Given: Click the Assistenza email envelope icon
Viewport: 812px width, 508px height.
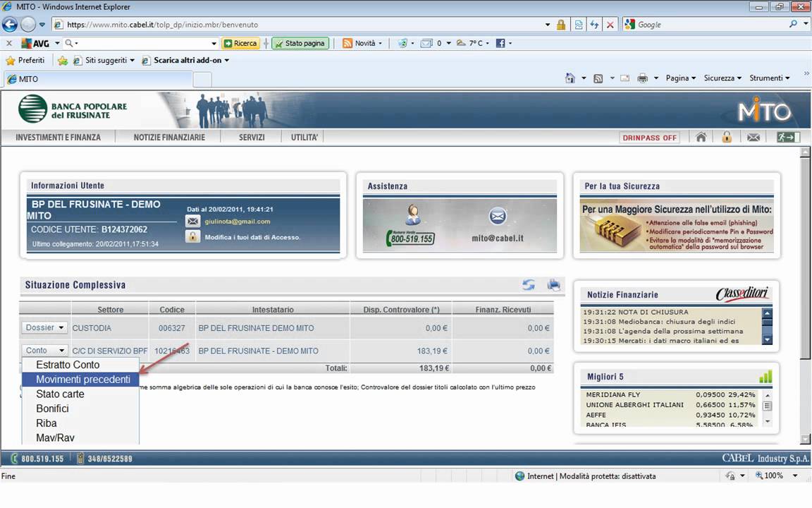Looking at the screenshot, I should 498,216.
